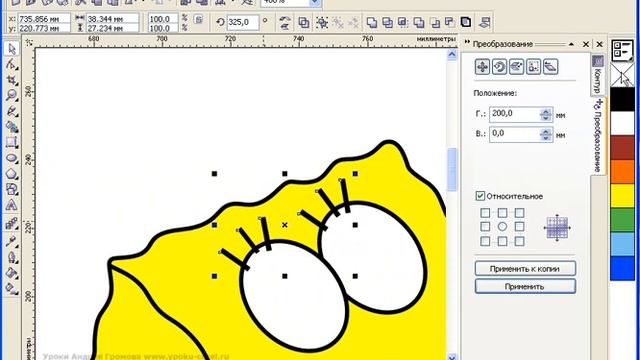The height and width of the screenshot is (360, 640).
Task: Switch to the Преобразование side tab
Action: pos(598,137)
